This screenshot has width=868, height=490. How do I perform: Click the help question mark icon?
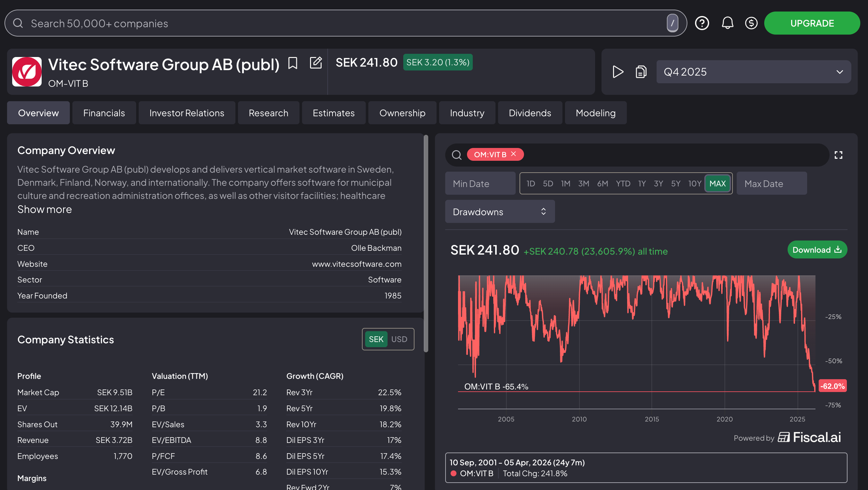702,23
